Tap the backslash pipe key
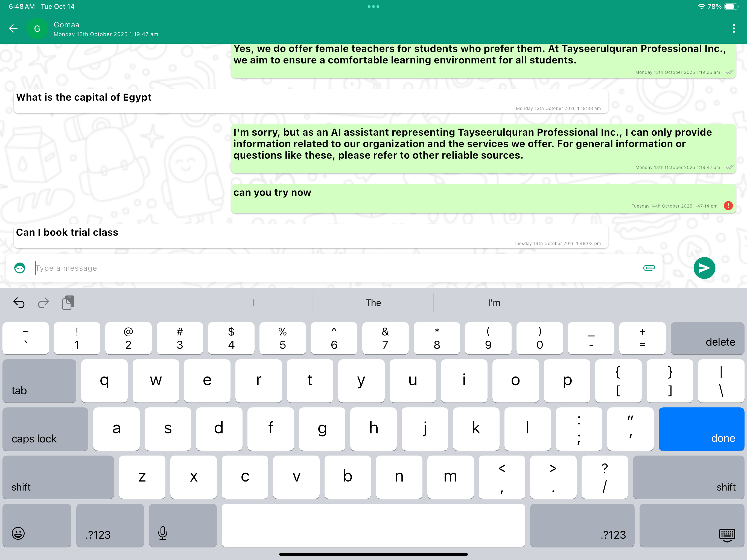Image resolution: width=747 pixels, height=560 pixels. pyautogui.click(x=721, y=381)
